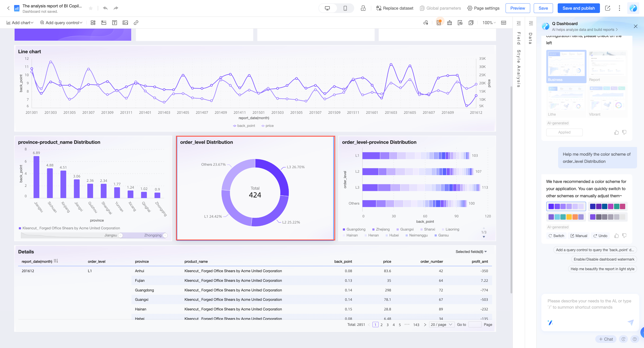
Task: Click the undo arrow in header
Action: pyautogui.click(x=105, y=8)
